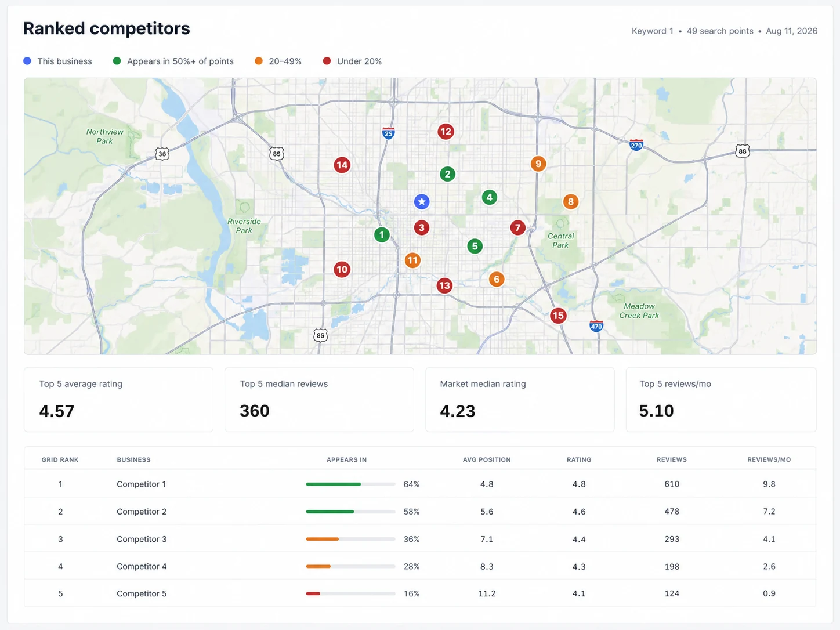Click the '49 search points' text
The width and height of the screenshot is (840, 630).
pos(720,31)
